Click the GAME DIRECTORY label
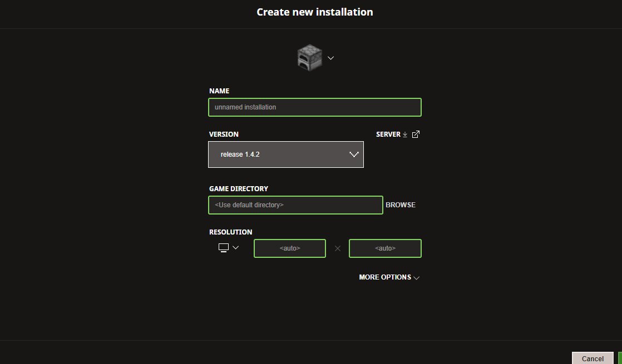The image size is (622, 364). (239, 188)
